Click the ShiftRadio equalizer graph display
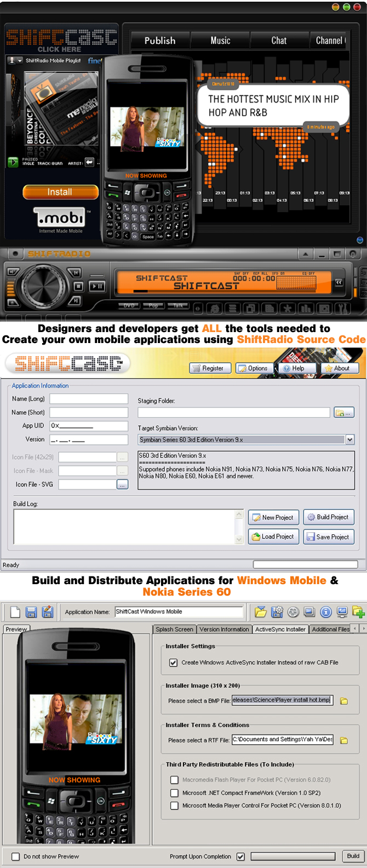The image size is (367, 868). (x=295, y=282)
